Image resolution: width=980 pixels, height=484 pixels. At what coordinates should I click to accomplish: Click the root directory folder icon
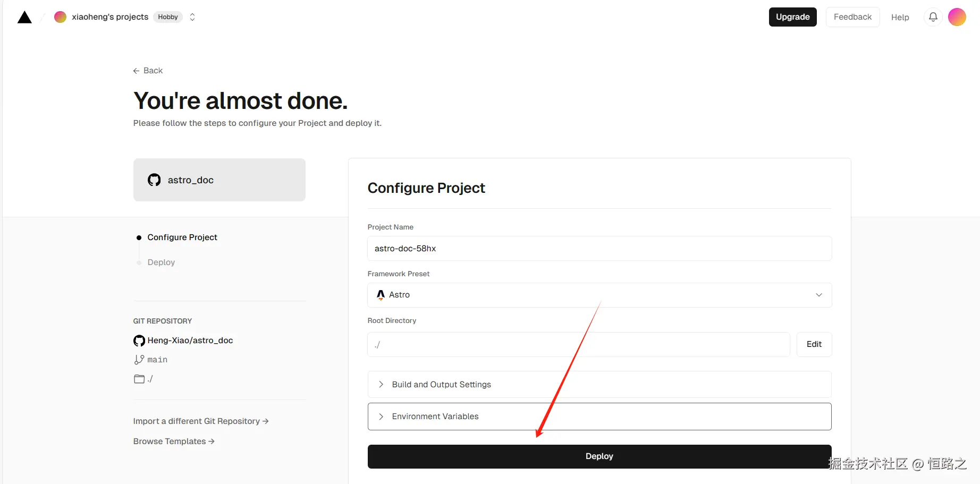[139, 379]
